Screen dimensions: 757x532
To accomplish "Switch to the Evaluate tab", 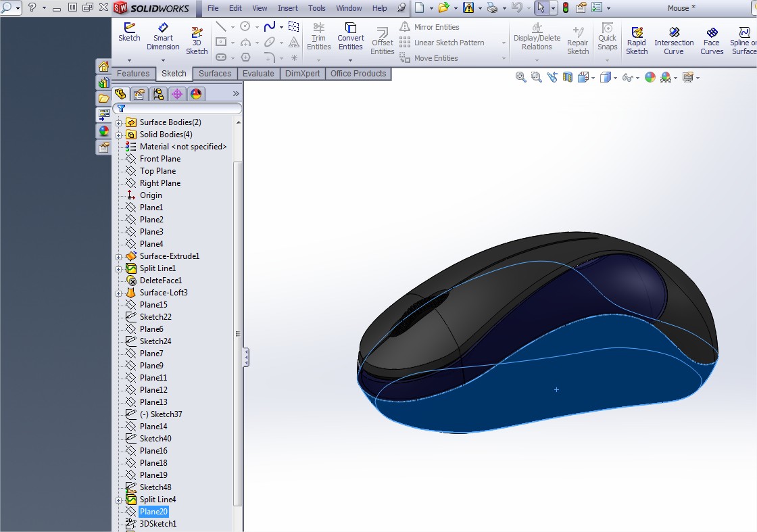I will point(258,74).
